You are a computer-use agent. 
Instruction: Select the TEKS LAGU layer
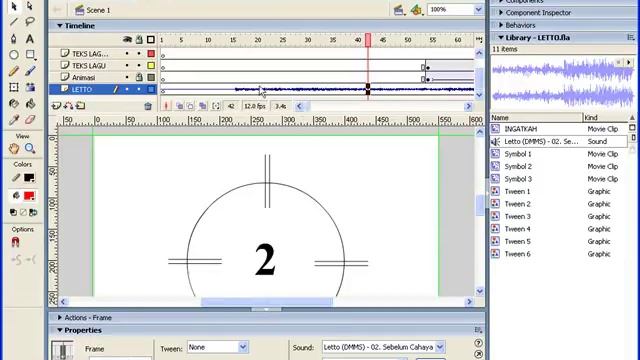pyautogui.click(x=89, y=65)
